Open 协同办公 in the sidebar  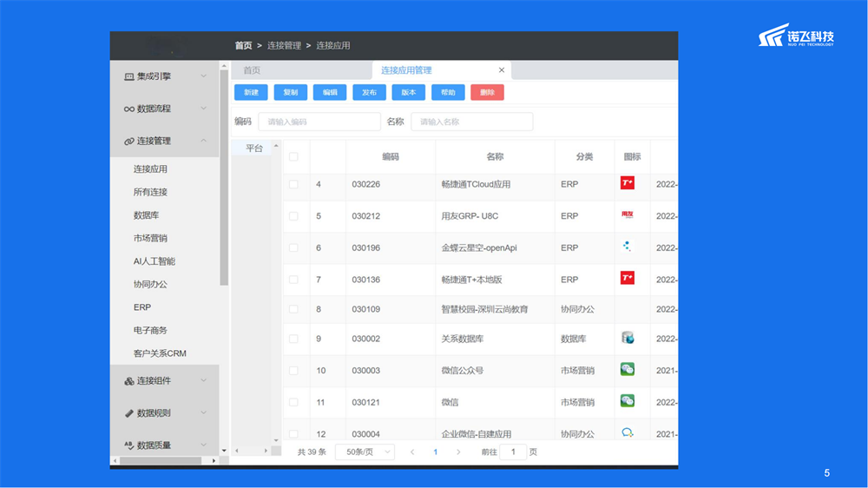coord(150,284)
